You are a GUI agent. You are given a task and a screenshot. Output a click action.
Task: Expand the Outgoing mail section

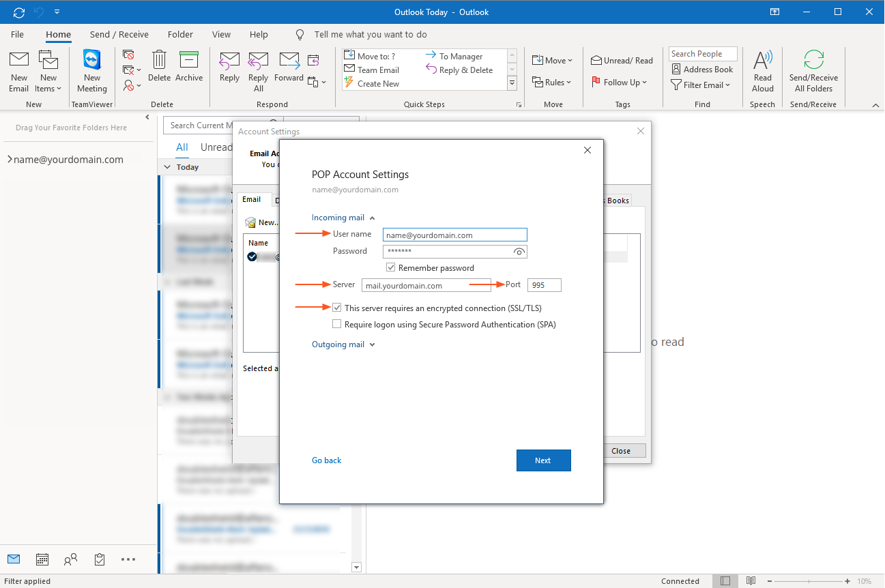coord(343,344)
